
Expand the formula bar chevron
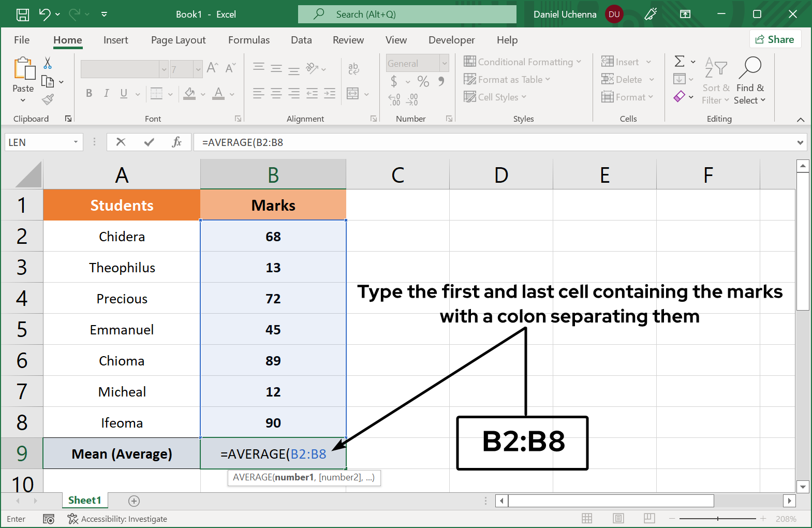click(800, 142)
